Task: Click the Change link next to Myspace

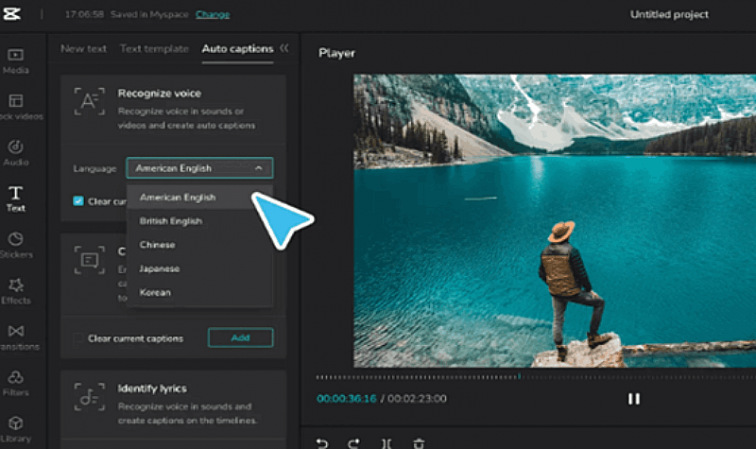Action: (212, 15)
